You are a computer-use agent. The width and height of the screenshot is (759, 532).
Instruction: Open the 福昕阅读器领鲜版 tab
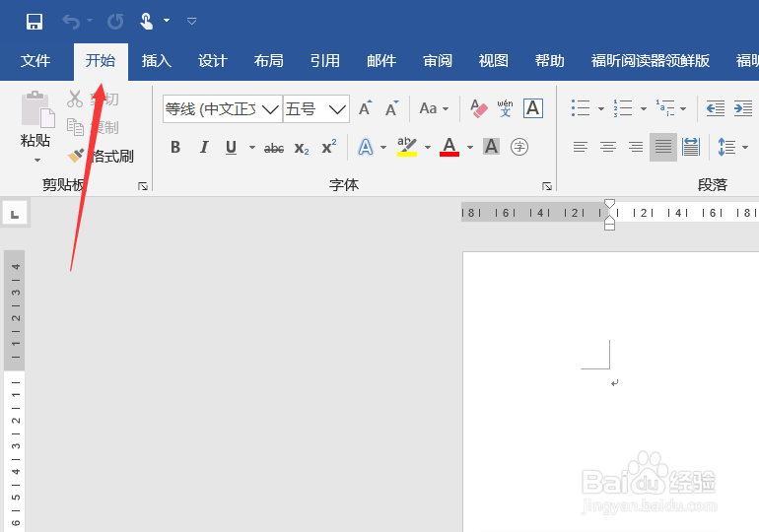pos(651,61)
